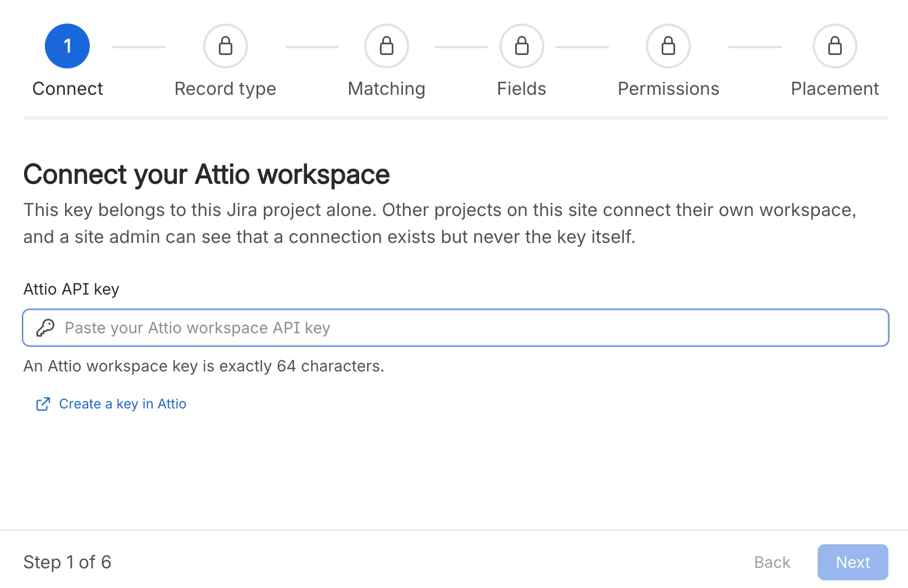The width and height of the screenshot is (908, 588).
Task: Click the external link icon beside Create a key
Action: (43, 404)
